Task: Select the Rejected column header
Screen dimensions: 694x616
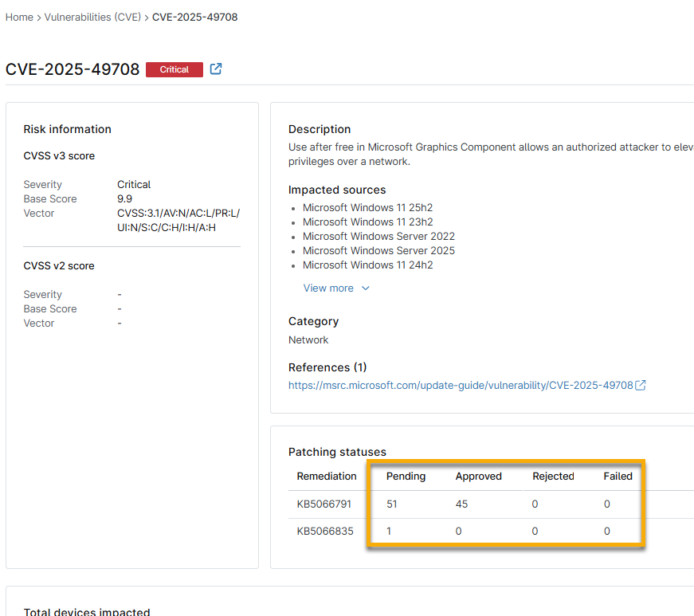Action: pyautogui.click(x=553, y=477)
